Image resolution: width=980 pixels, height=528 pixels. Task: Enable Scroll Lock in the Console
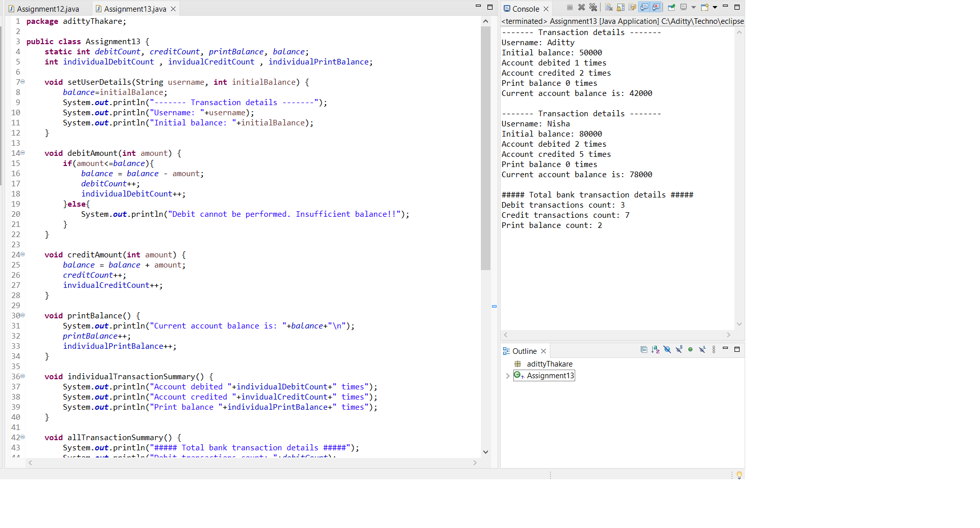click(x=620, y=7)
